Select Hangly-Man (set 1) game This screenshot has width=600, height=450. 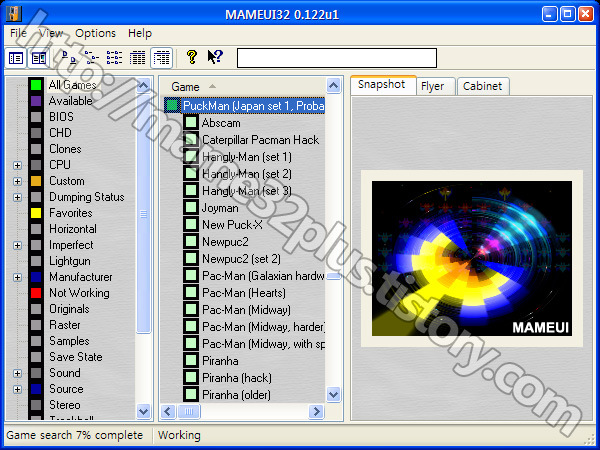pyautogui.click(x=247, y=157)
